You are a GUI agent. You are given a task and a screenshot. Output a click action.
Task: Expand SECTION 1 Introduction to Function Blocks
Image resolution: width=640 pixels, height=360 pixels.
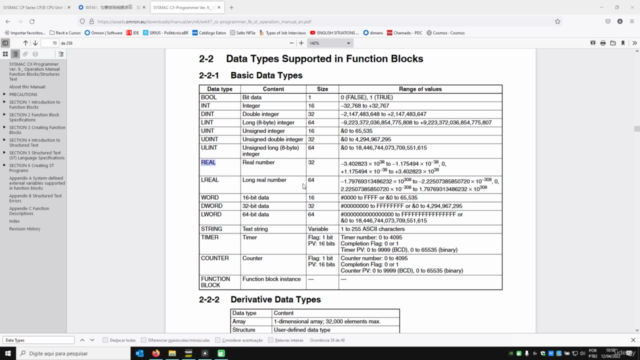point(4,102)
